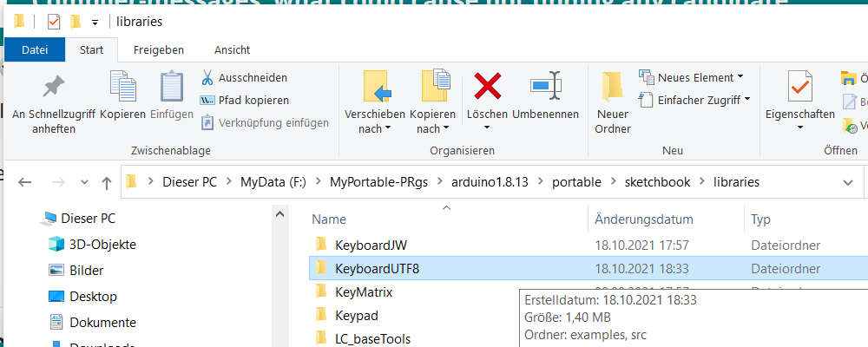Open the Ansicht ribbon tab
This screenshot has height=347, width=868.
point(232,49)
